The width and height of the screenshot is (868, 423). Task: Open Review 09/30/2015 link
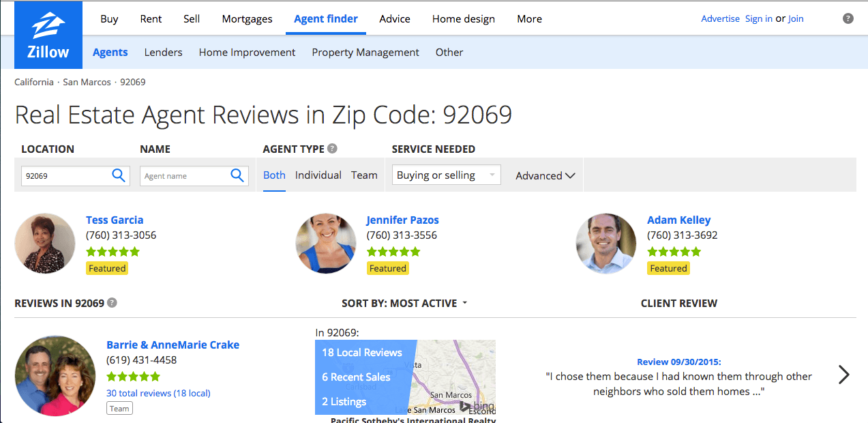[x=679, y=362]
